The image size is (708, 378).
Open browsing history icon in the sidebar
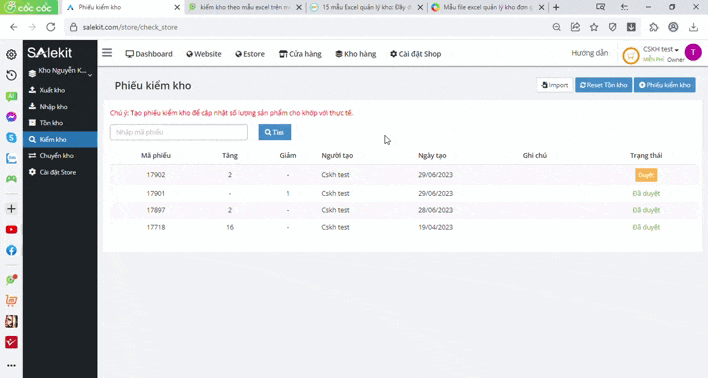11,75
